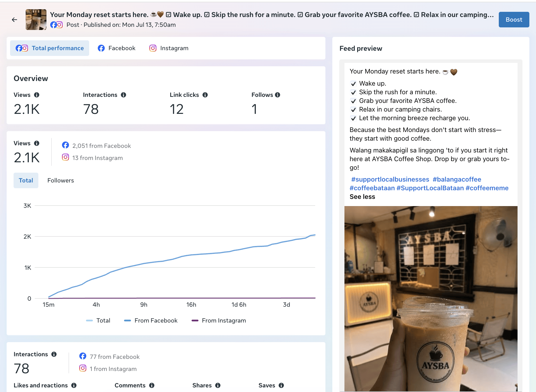Click the Facebook icon beside 2,051 views

coord(65,145)
